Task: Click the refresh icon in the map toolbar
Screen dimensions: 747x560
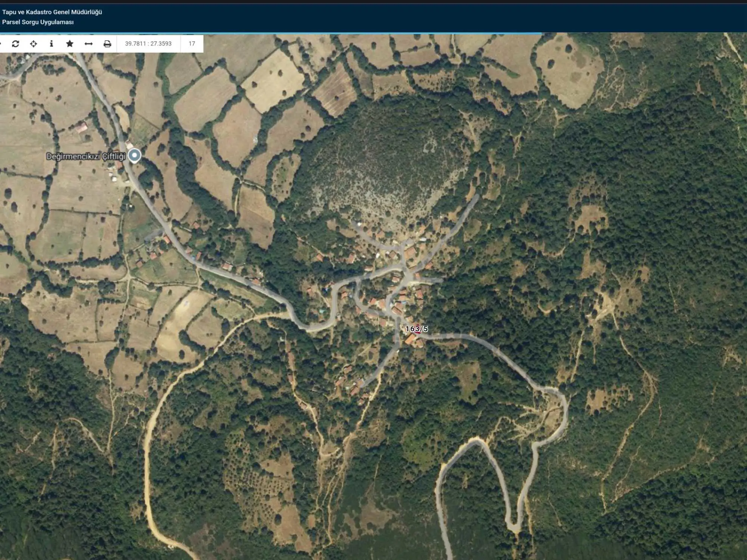Action: pyautogui.click(x=15, y=44)
